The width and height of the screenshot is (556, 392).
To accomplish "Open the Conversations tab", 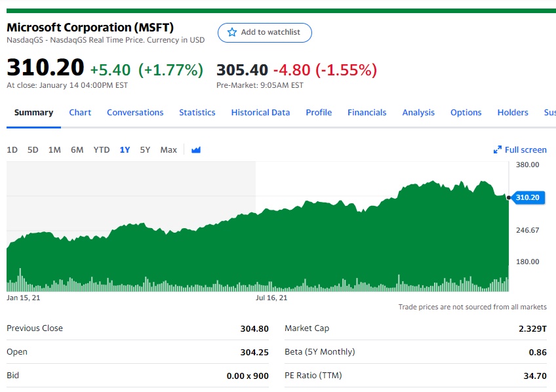I will [x=135, y=112].
